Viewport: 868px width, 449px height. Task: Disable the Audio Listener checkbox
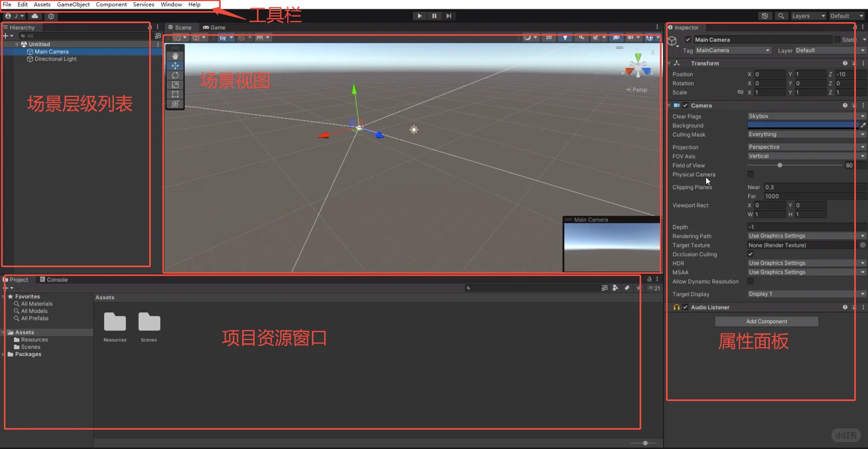pyautogui.click(x=685, y=307)
